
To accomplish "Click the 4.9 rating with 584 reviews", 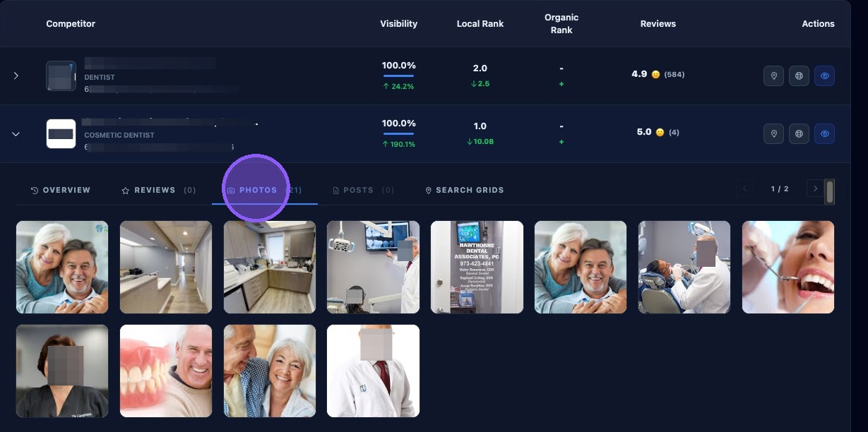I will point(658,74).
